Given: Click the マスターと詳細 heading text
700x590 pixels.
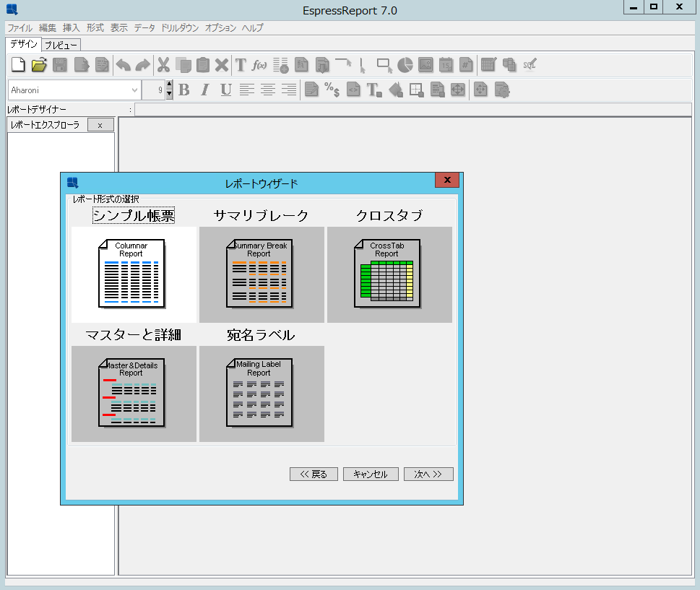Looking at the screenshot, I should pyautogui.click(x=134, y=335).
